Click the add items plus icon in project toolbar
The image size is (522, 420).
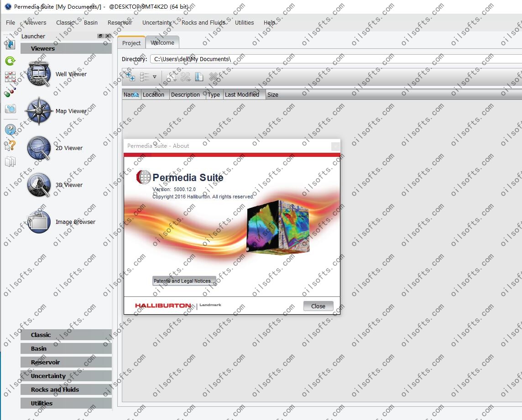pos(130,77)
